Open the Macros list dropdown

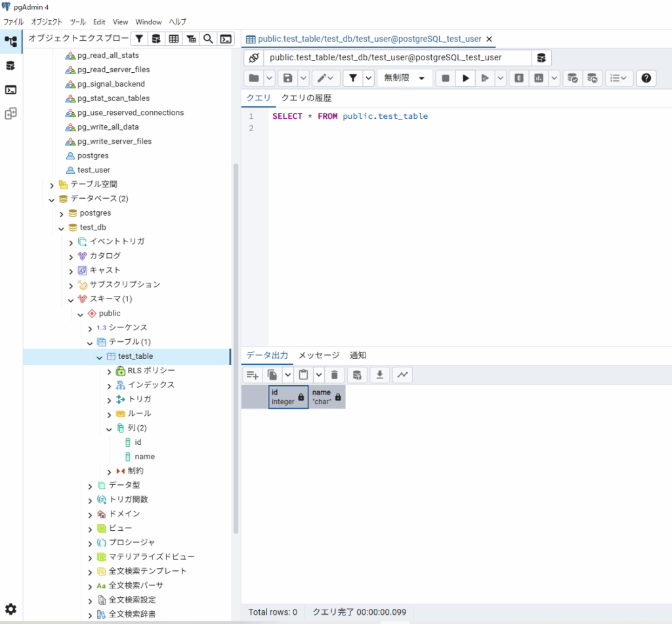click(x=619, y=78)
